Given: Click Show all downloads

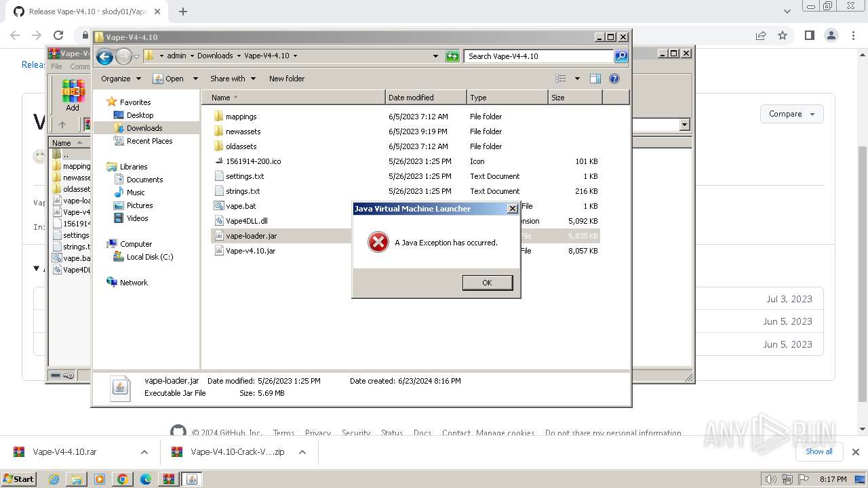Looking at the screenshot, I should 818,451.
